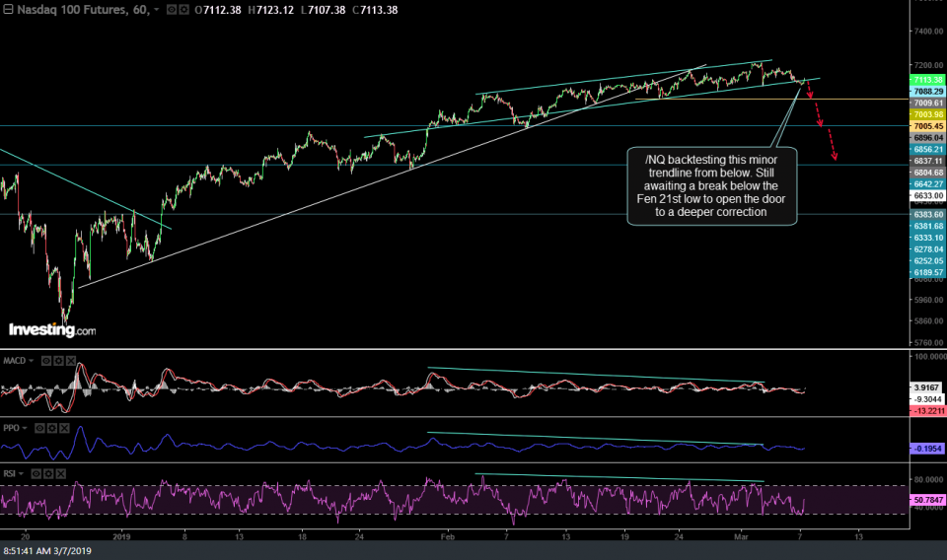This screenshot has width=947, height=560.
Task: Collapse the Nasdaq 100 Futures legend box
Action: pos(8,10)
